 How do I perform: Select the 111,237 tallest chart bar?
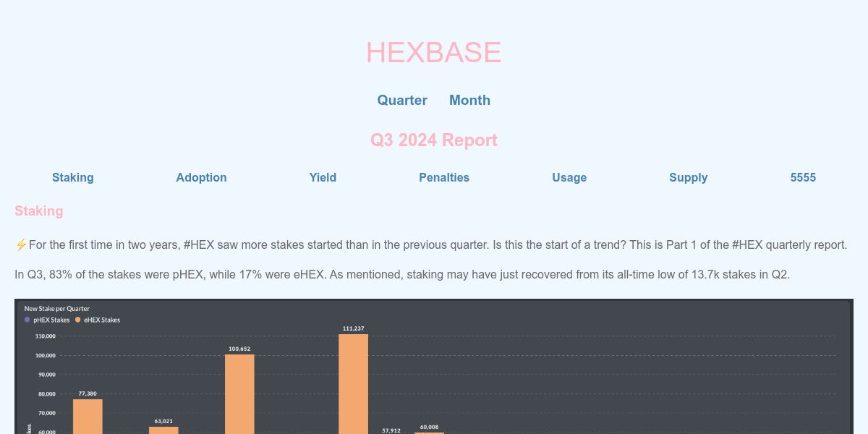[353, 383]
